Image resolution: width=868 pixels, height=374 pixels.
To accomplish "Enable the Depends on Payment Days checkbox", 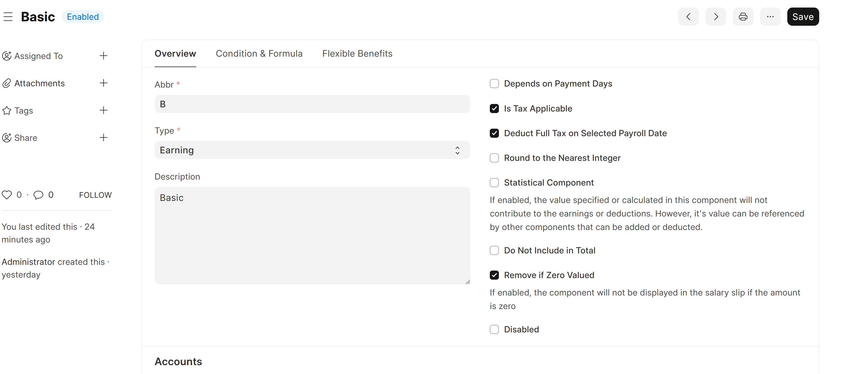I will tap(494, 83).
